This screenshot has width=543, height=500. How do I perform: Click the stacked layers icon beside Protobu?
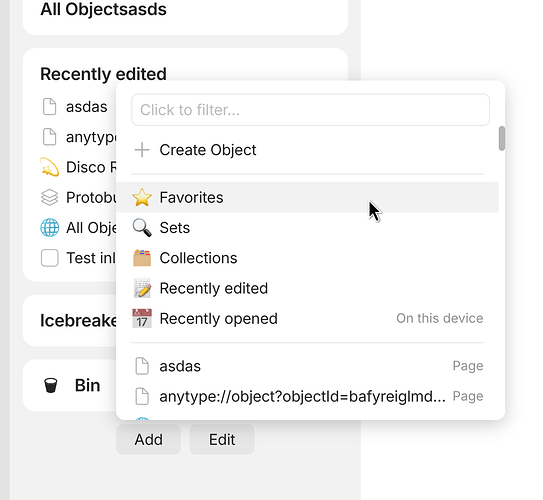[x=50, y=197]
